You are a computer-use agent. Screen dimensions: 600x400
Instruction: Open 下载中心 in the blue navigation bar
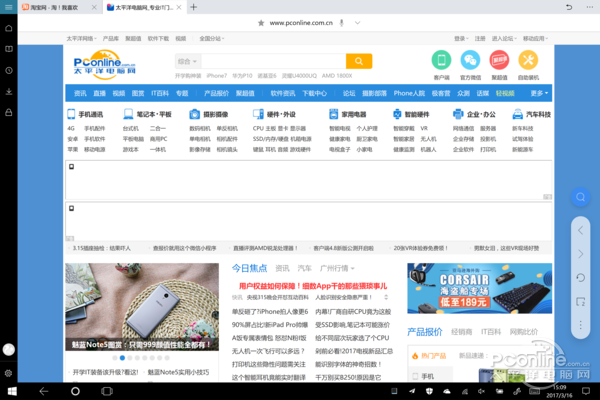[315, 93]
